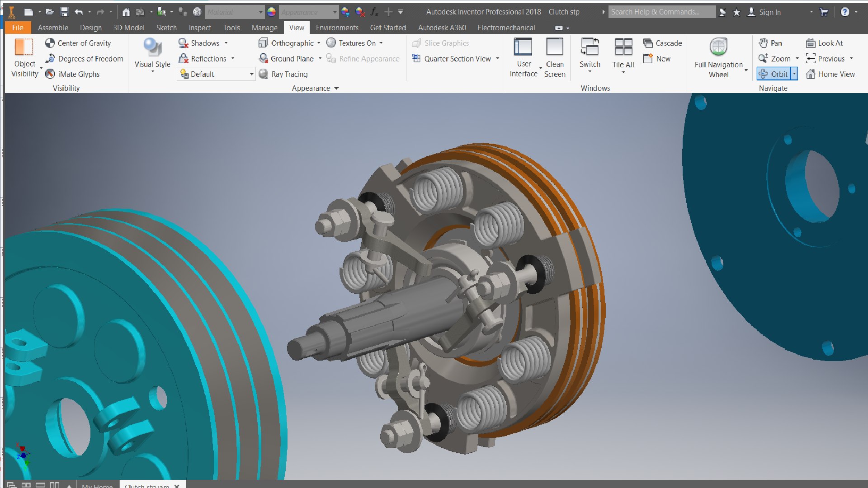Save the document using the floppy disk icon
Image resolution: width=868 pixels, height=488 pixels.
64,12
